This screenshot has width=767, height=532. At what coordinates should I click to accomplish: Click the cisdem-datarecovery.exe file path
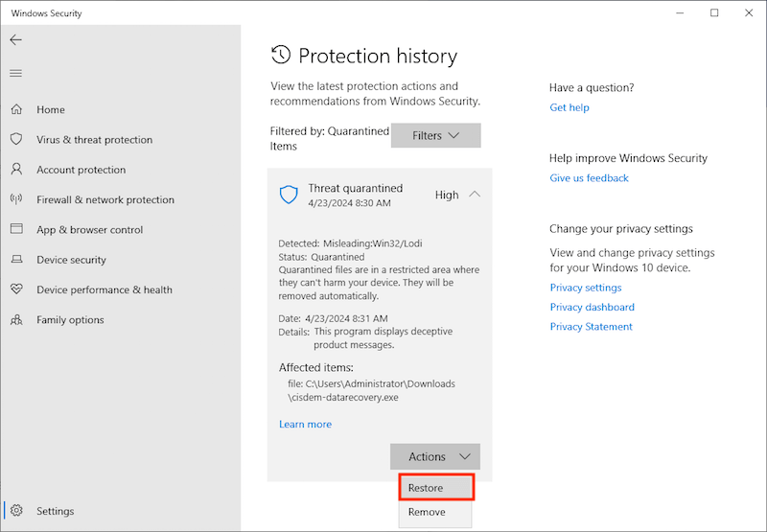pyautogui.click(x=372, y=390)
